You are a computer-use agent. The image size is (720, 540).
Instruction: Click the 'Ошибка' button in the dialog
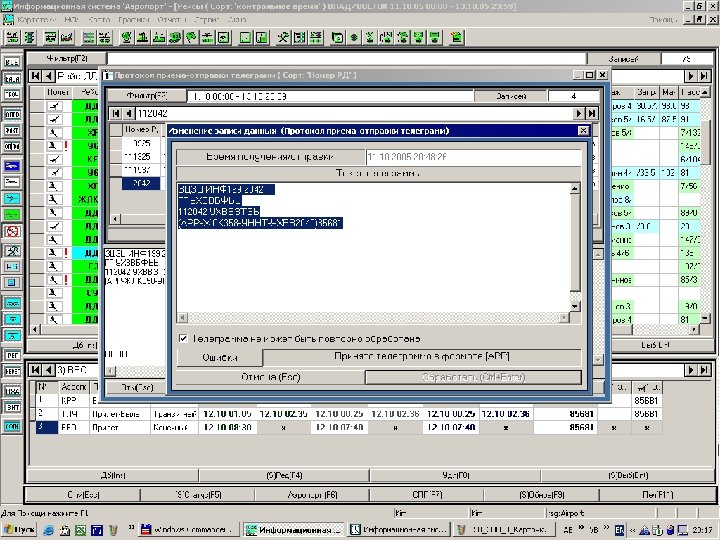click(219, 357)
